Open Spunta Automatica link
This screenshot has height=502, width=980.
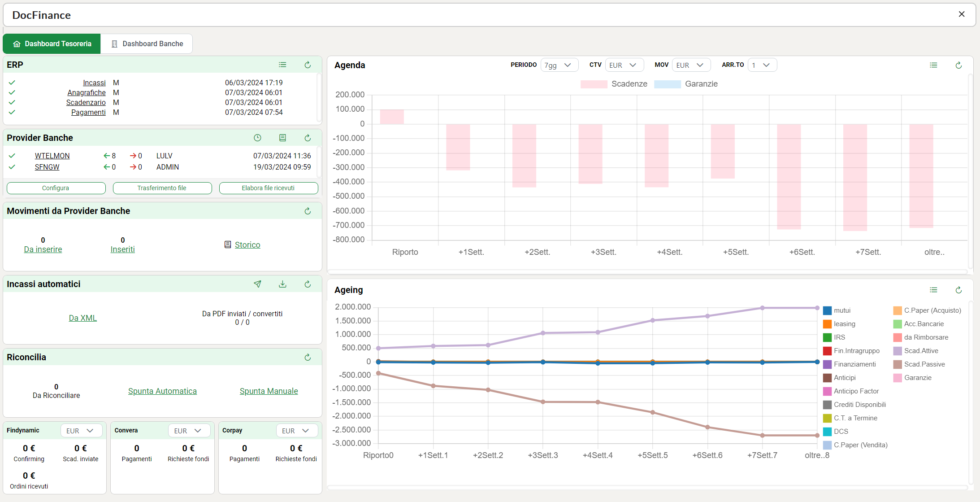162,391
